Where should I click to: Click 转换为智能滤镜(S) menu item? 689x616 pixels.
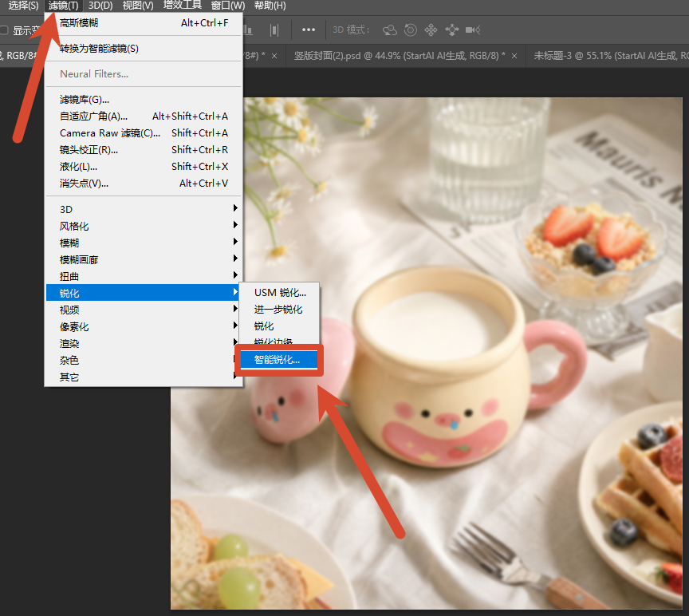tap(144, 49)
